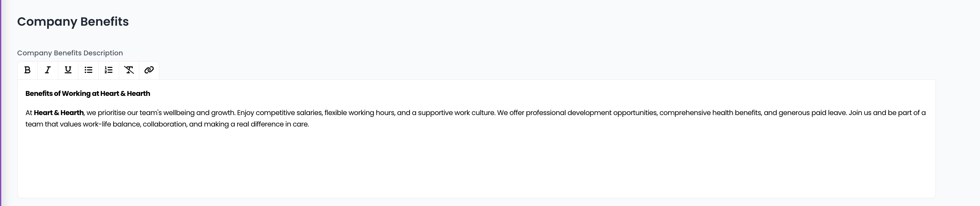This screenshot has height=206, width=980.
Task: Click the word 'collaboration' in the paragraph
Action: coord(164,124)
